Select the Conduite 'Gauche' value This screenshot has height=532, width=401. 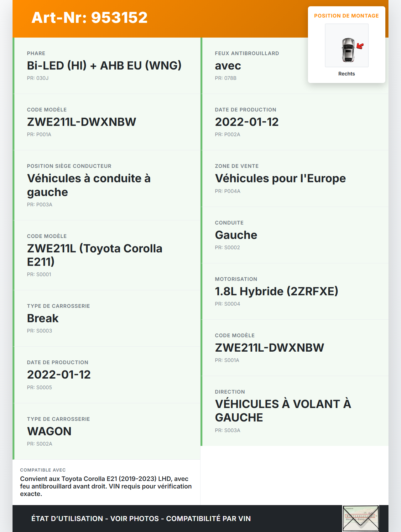pos(236,235)
